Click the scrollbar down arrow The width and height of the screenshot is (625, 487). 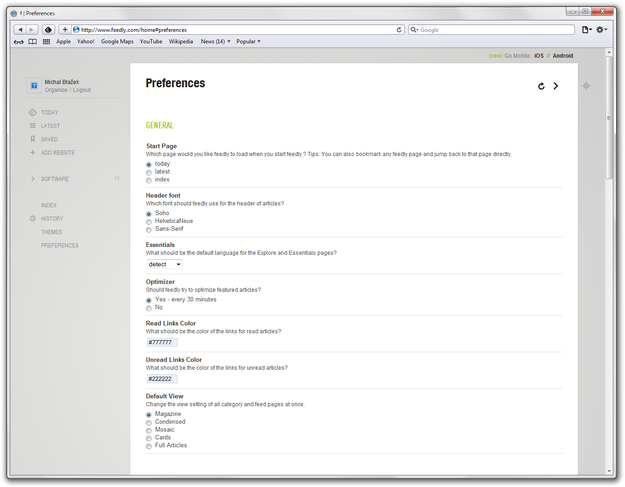(x=609, y=471)
